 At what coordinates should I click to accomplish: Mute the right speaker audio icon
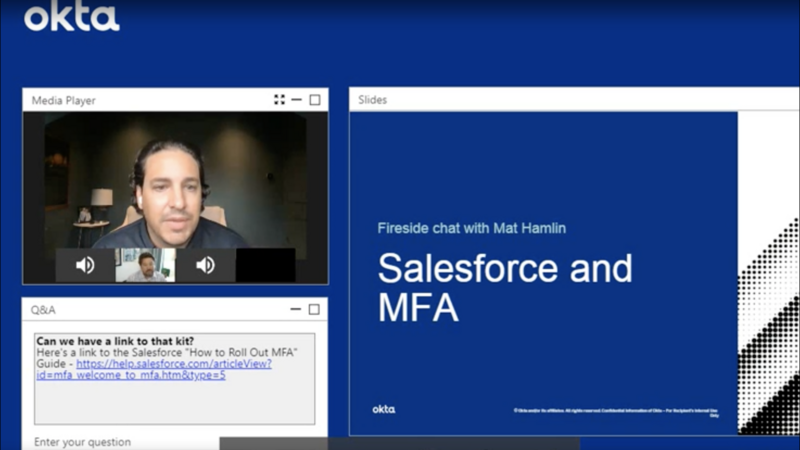point(205,265)
